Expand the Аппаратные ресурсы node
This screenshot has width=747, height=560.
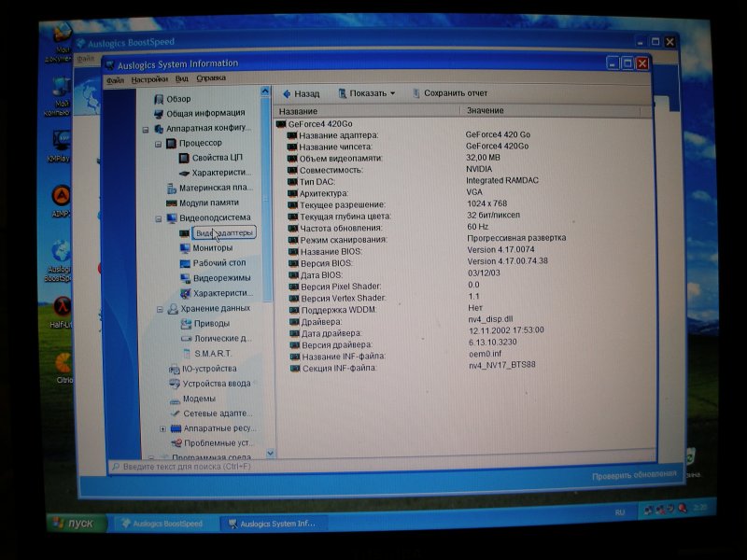pyautogui.click(x=163, y=428)
